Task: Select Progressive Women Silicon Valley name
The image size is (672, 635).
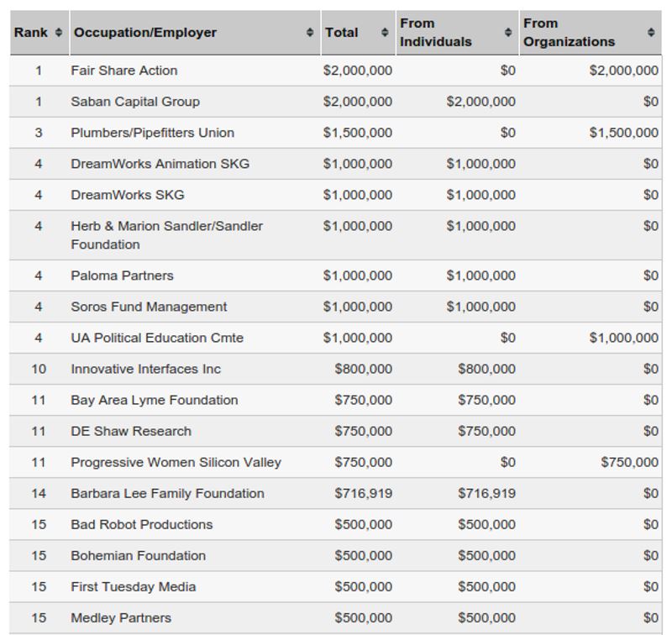Action: click(176, 462)
